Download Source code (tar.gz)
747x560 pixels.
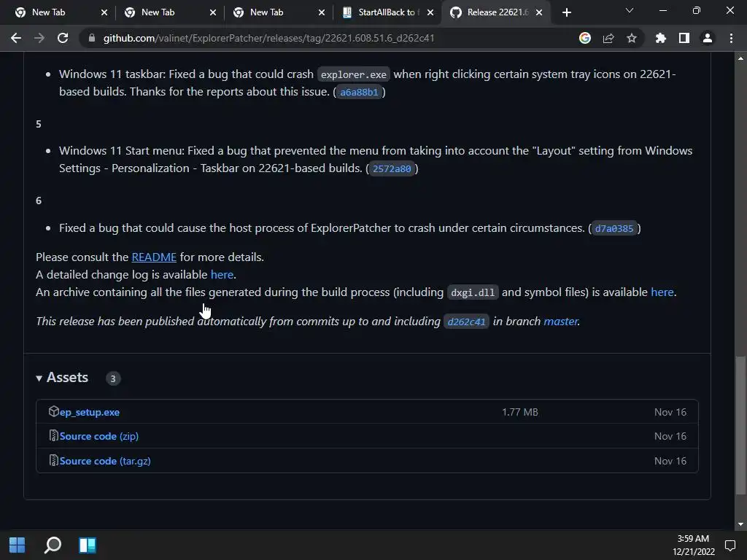(x=105, y=461)
